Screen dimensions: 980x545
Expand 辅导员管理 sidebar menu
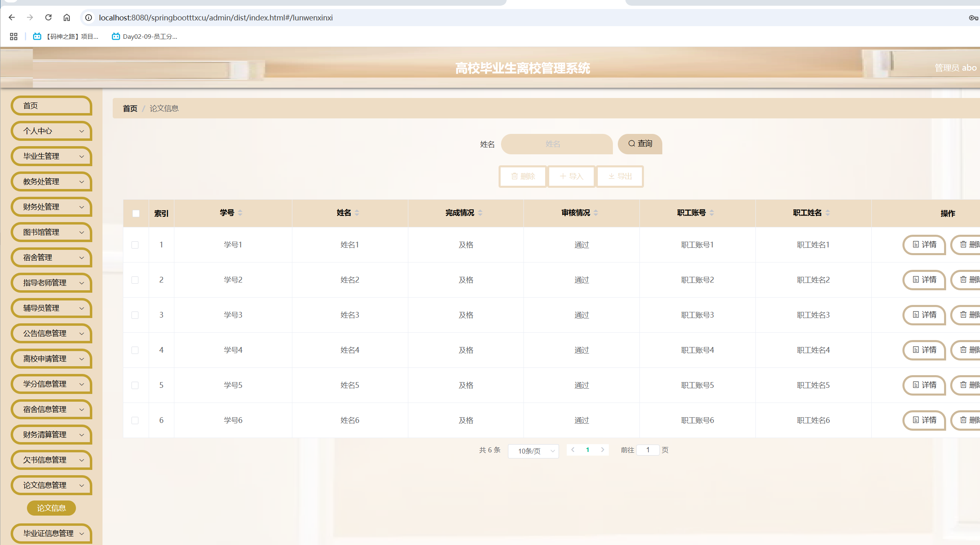[x=51, y=308]
